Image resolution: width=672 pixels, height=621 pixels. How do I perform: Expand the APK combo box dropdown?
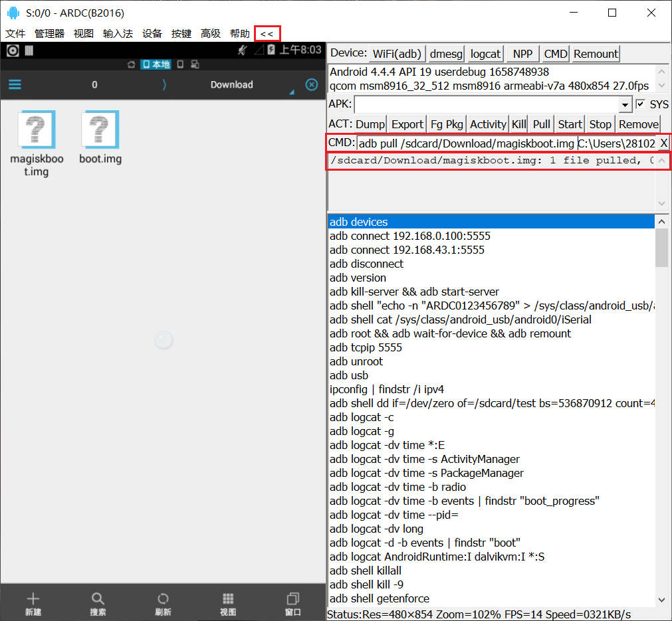[625, 105]
